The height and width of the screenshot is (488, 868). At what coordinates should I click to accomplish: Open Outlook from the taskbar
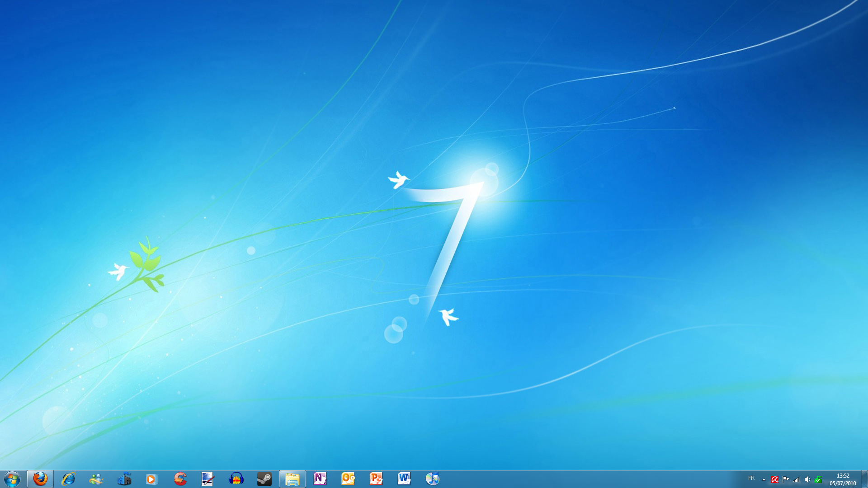pos(348,479)
